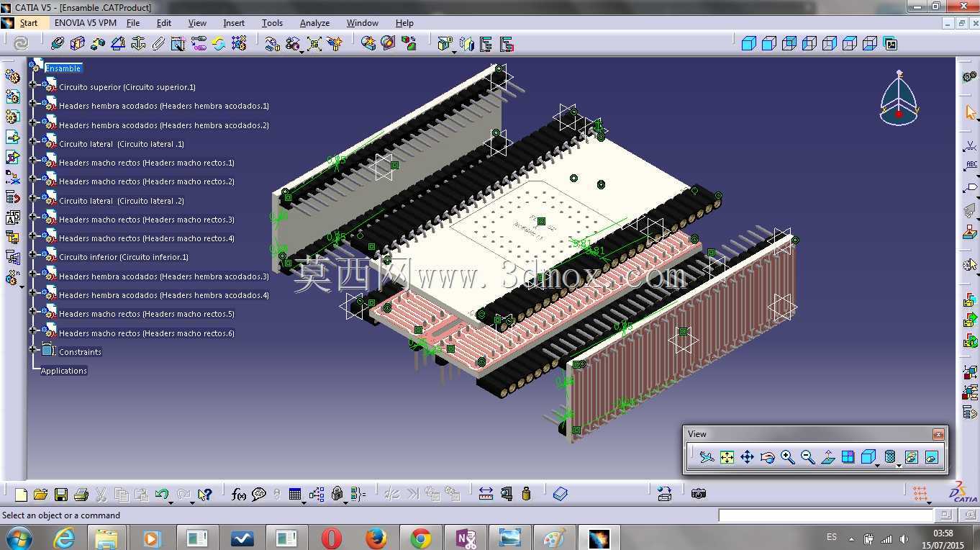Click the Print icon in bottom toolbar

coord(81,494)
